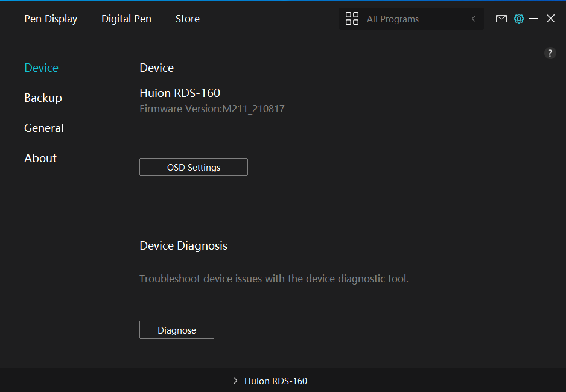This screenshot has height=392, width=566.
Task: Click the Huion RDS-160 label in bottom bar
Action: tap(276, 381)
